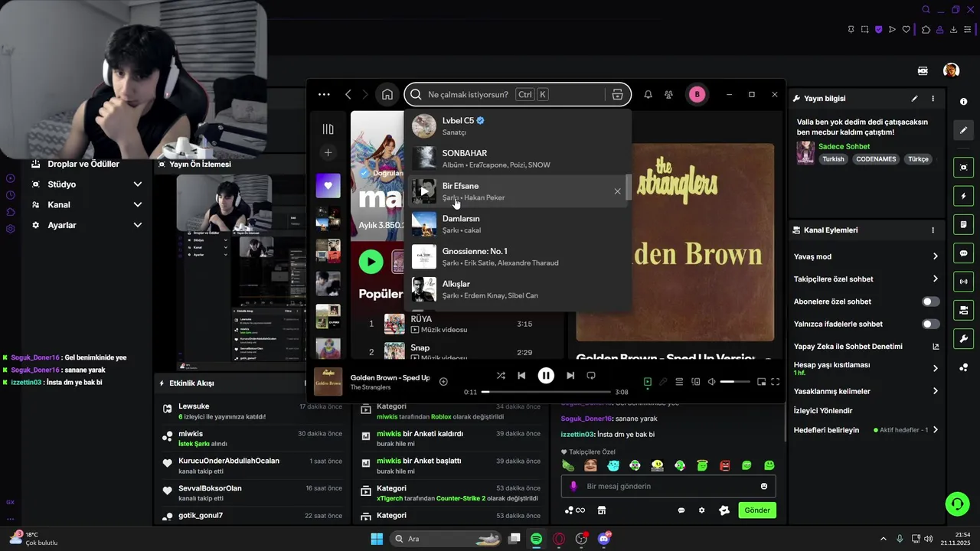Viewport: 980px width, 551px height.
Task: Add Golden Brown to liked songs
Action: [x=443, y=381]
